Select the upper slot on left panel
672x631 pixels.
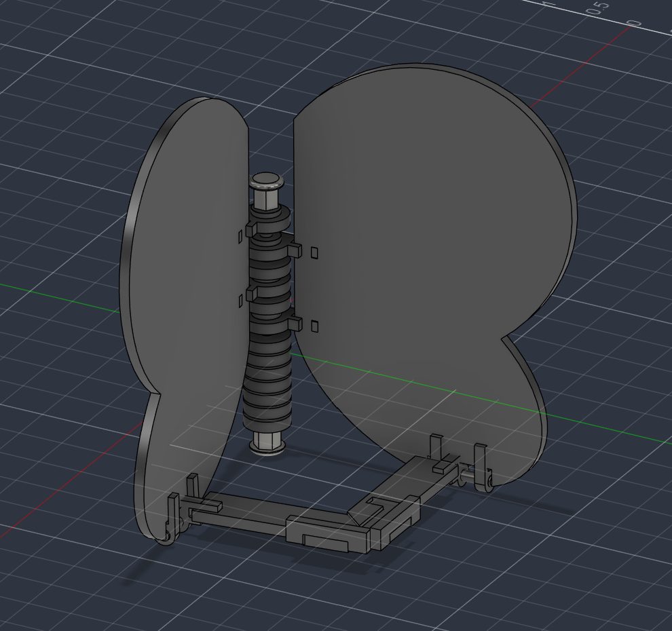click(240, 235)
